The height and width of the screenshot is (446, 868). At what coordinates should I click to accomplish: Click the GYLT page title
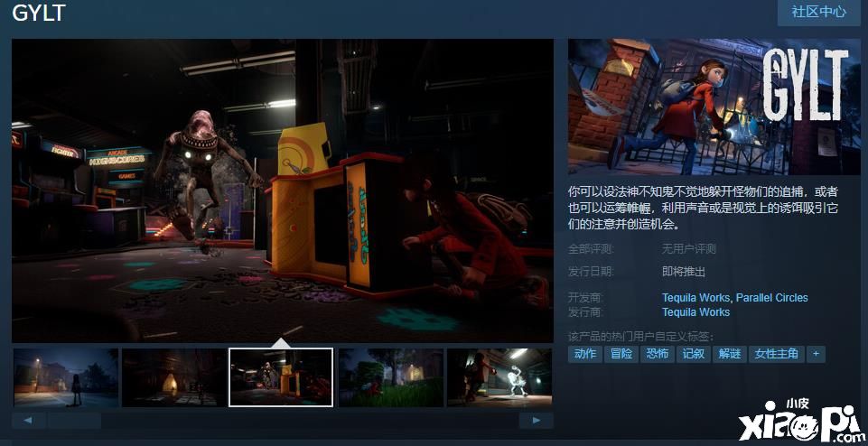(39, 12)
